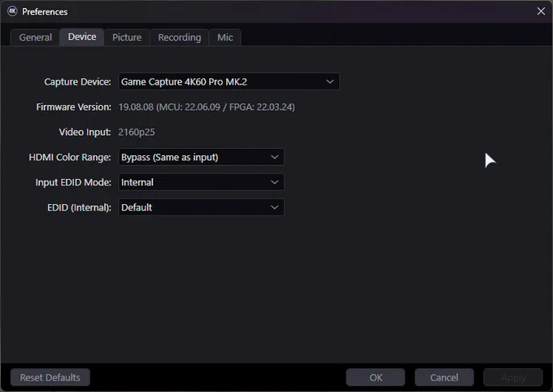The height and width of the screenshot is (392, 553).
Task: Expand the HDMI Color Range dropdown
Action: coord(201,157)
